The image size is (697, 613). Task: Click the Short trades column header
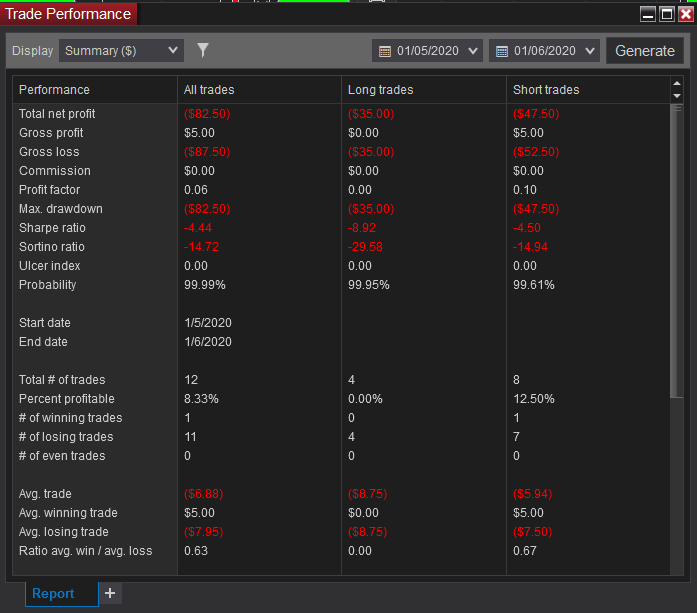click(588, 90)
